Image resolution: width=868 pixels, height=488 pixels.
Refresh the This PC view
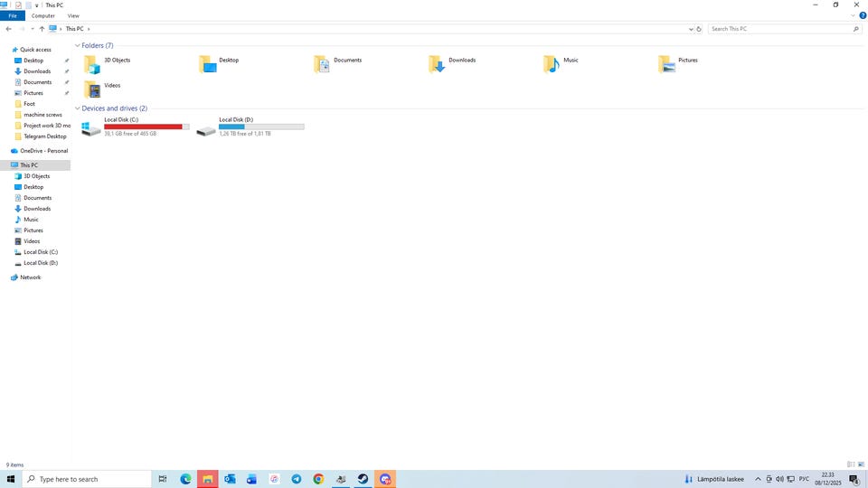point(699,29)
